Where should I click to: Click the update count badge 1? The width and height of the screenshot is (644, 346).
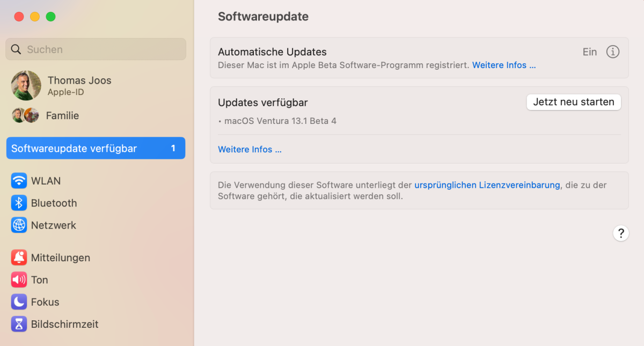click(x=173, y=149)
